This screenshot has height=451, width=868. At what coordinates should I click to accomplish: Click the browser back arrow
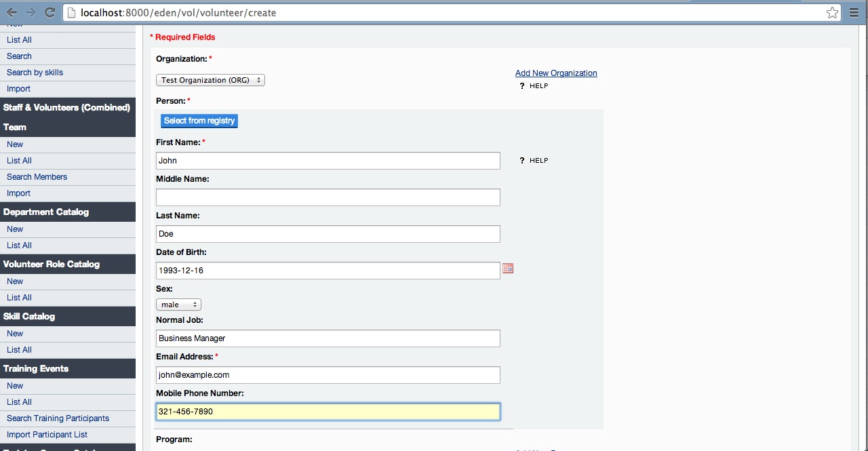pos(12,13)
